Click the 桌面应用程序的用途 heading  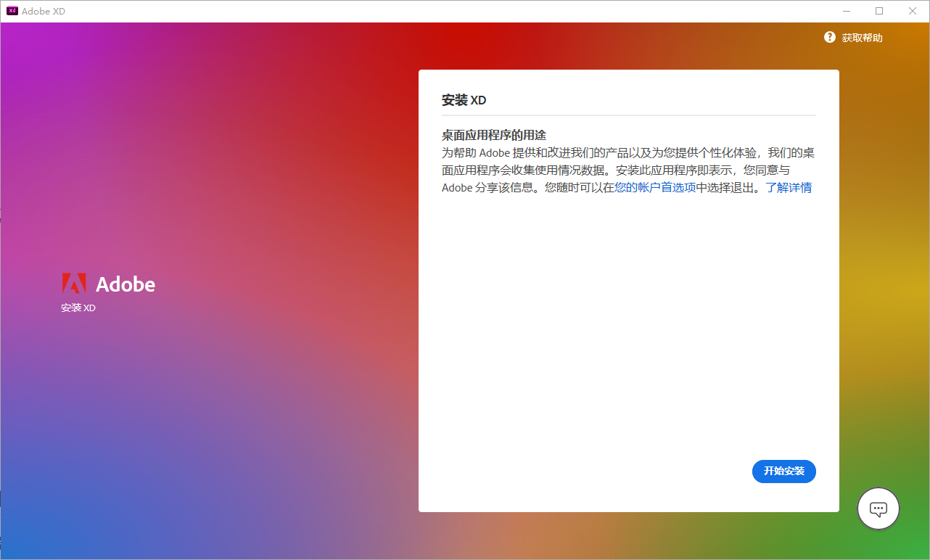(493, 135)
